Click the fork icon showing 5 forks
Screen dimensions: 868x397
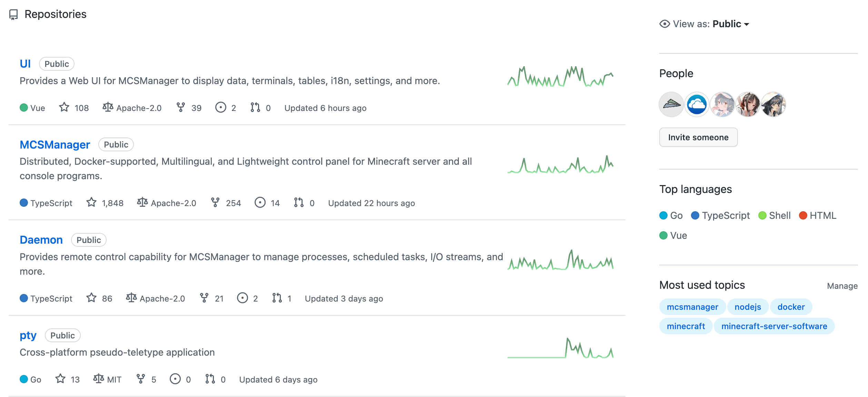coord(141,379)
